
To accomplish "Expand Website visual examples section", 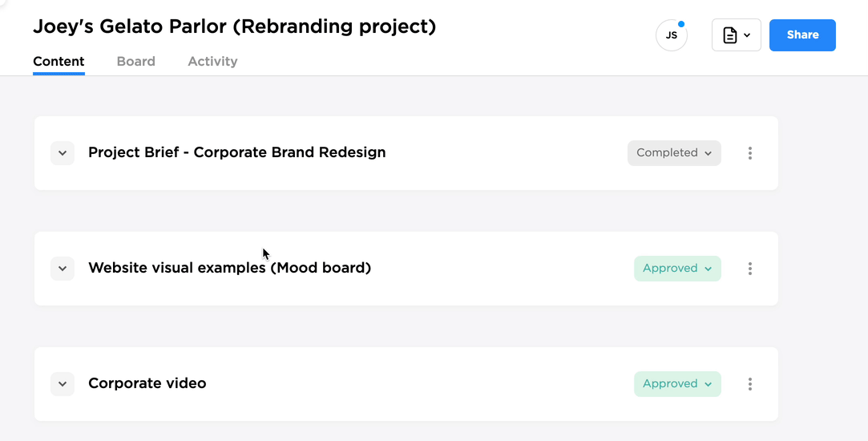I will [x=63, y=269].
